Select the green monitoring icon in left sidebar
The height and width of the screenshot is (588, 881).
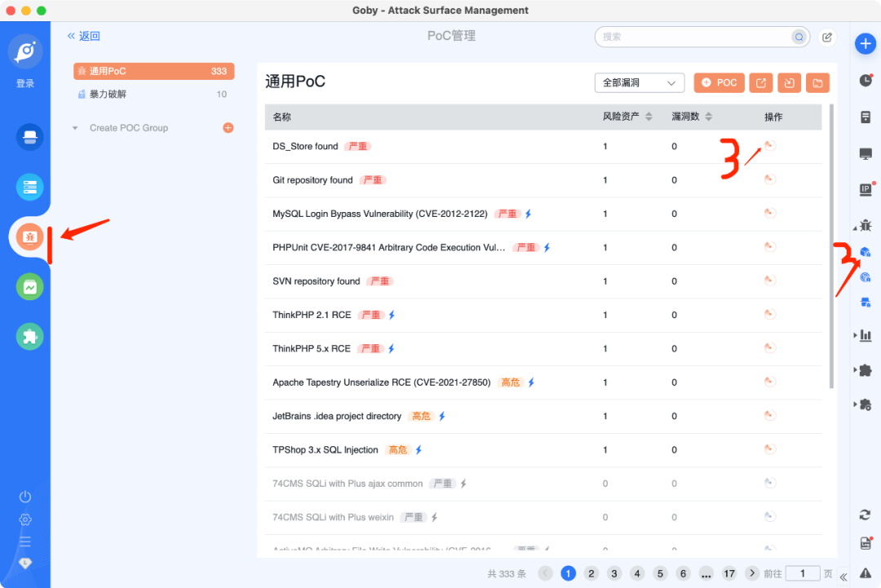point(29,286)
